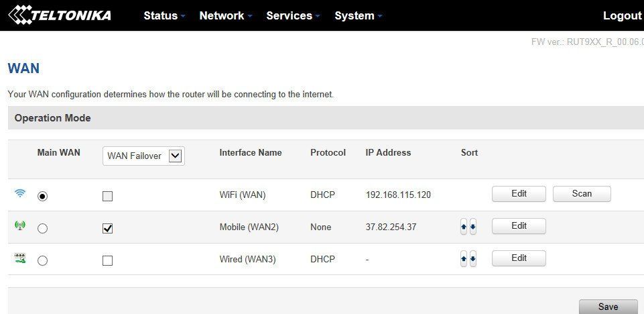Click the Save button
The height and width of the screenshot is (314, 644).
pyautogui.click(x=608, y=307)
